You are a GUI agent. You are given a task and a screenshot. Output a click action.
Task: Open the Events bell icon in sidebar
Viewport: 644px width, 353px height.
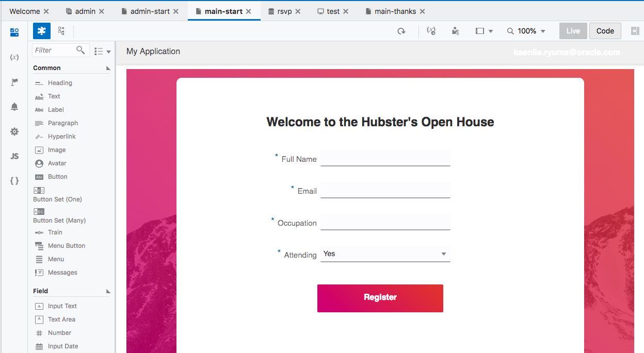pos(14,107)
